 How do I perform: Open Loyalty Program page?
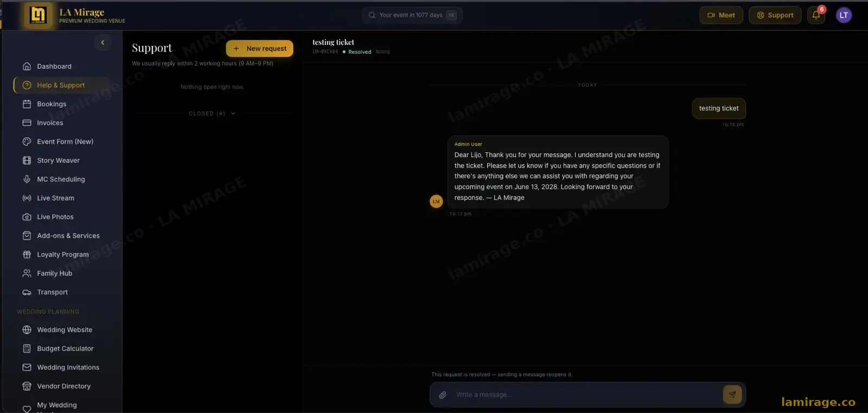pyautogui.click(x=62, y=254)
